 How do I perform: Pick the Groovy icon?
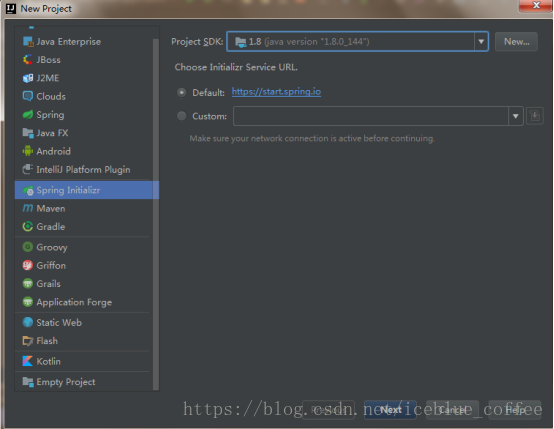tap(28, 247)
